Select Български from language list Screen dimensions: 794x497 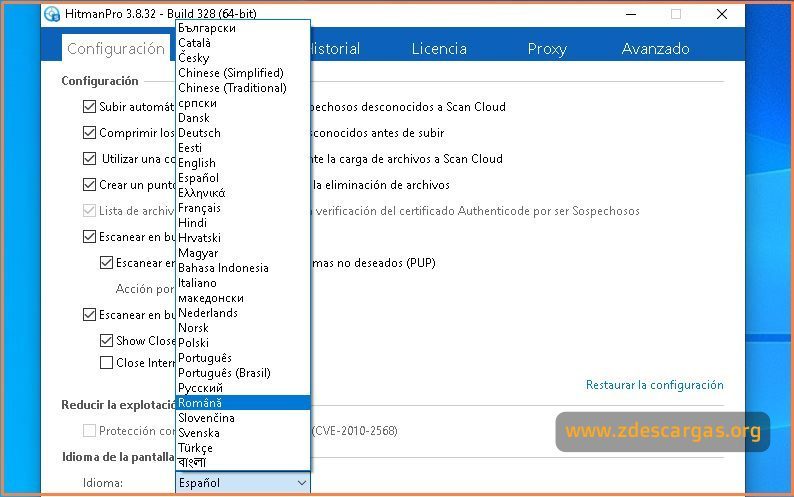pos(243,28)
